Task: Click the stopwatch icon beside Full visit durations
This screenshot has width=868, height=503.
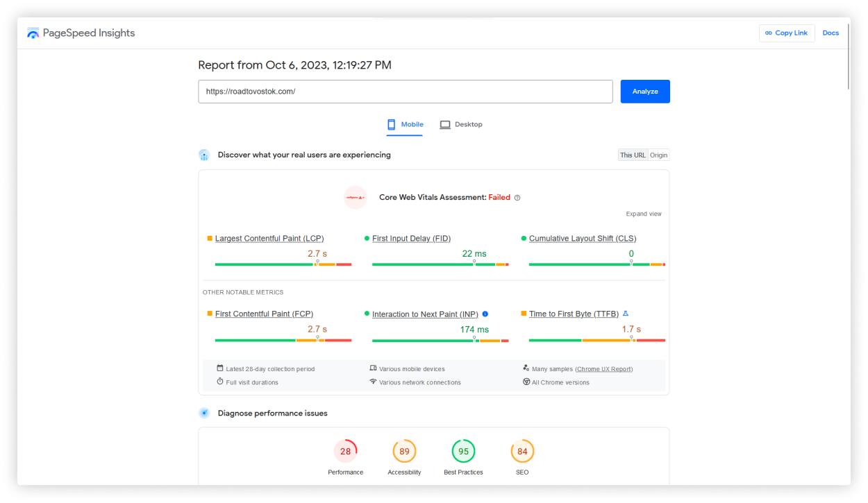Action: click(220, 382)
